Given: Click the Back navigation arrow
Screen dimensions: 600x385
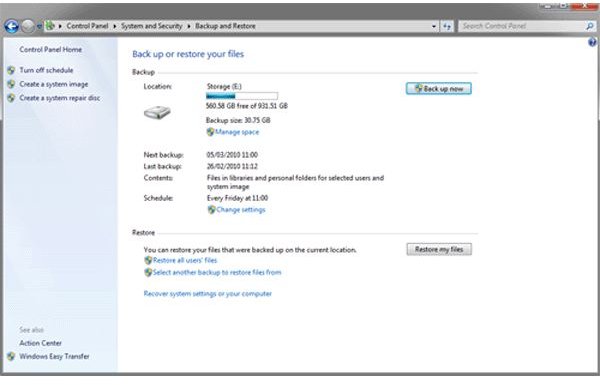Looking at the screenshot, I should [x=11, y=26].
